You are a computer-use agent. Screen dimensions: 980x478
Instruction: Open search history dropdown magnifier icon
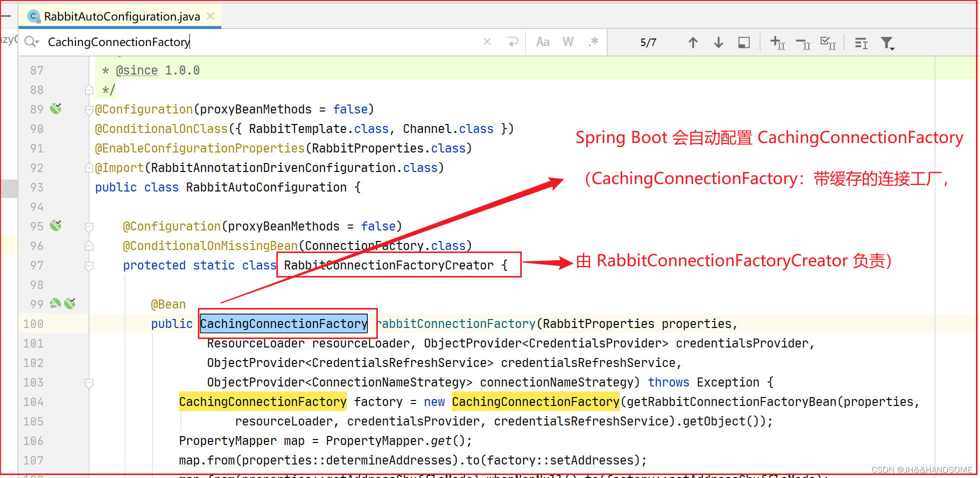click(31, 42)
